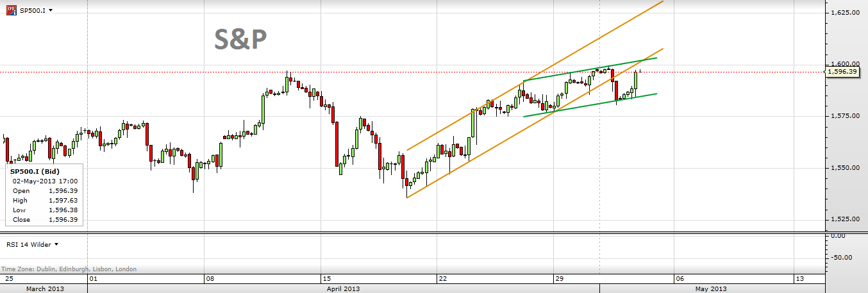The width and height of the screenshot is (868, 293).
Task: Click the March 2013 month label
Action: (44, 289)
